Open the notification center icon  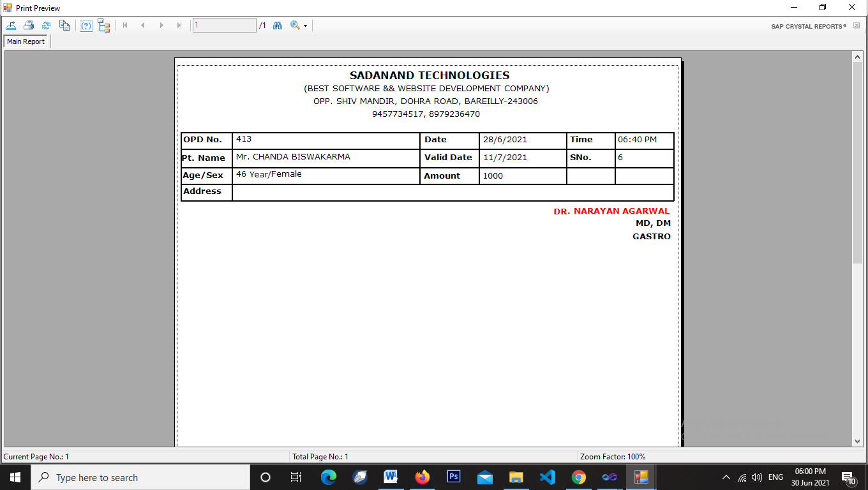coord(849,477)
